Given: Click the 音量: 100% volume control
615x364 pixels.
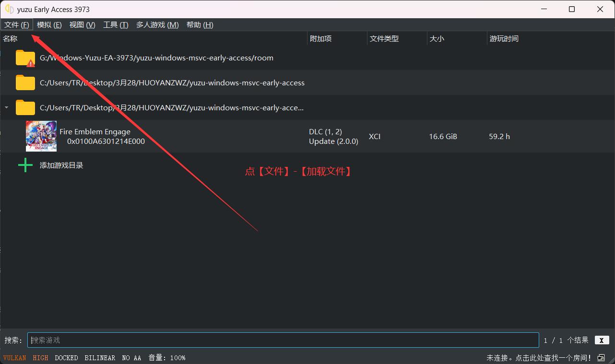Looking at the screenshot, I should (x=167, y=358).
